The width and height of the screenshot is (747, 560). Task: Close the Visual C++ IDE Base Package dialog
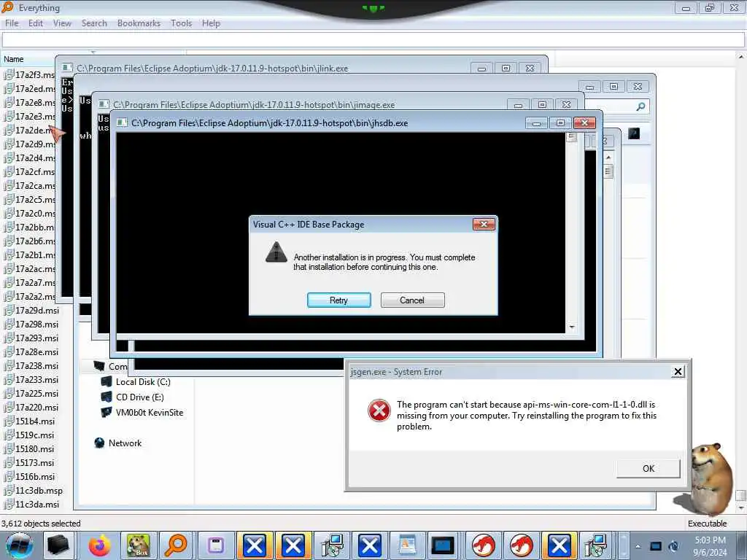(484, 225)
